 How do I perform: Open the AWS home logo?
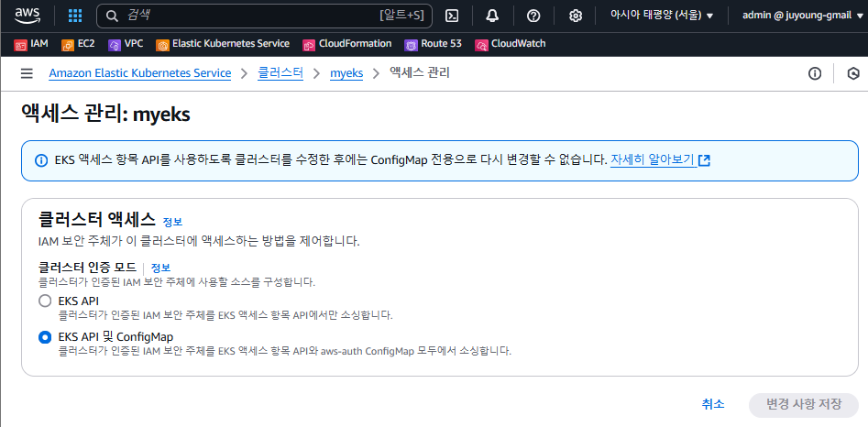pos(27,16)
